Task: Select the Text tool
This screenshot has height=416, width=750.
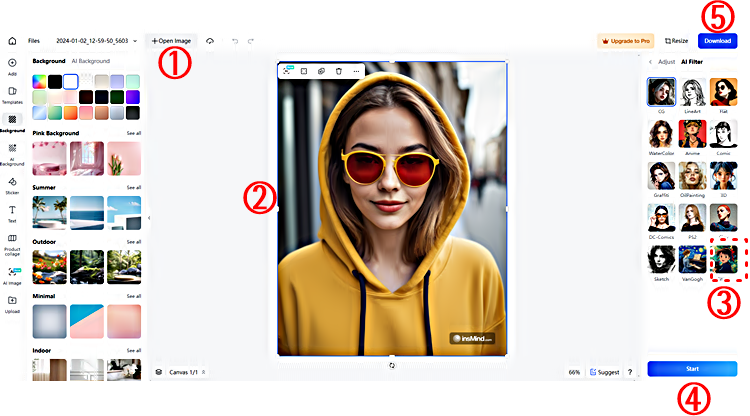Action: click(x=12, y=214)
